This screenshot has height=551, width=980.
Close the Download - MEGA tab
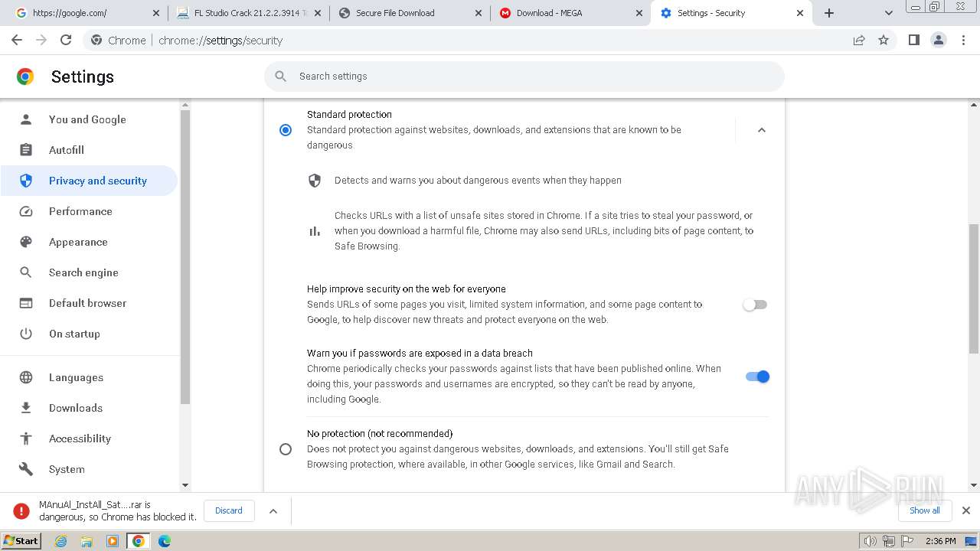(639, 13)
